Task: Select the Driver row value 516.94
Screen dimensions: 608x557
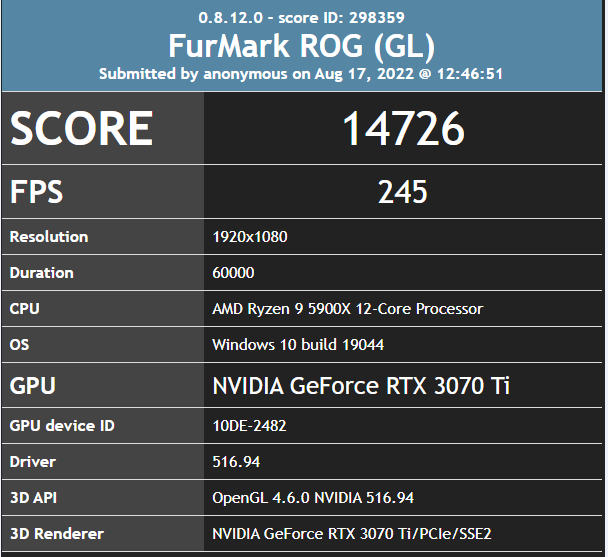Action: (x=236, y=462)
